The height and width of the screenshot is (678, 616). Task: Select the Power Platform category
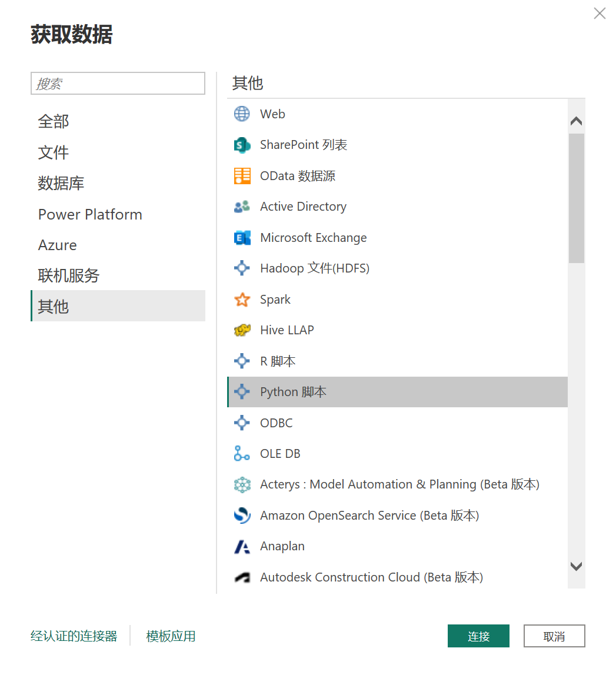pos(90,214)
